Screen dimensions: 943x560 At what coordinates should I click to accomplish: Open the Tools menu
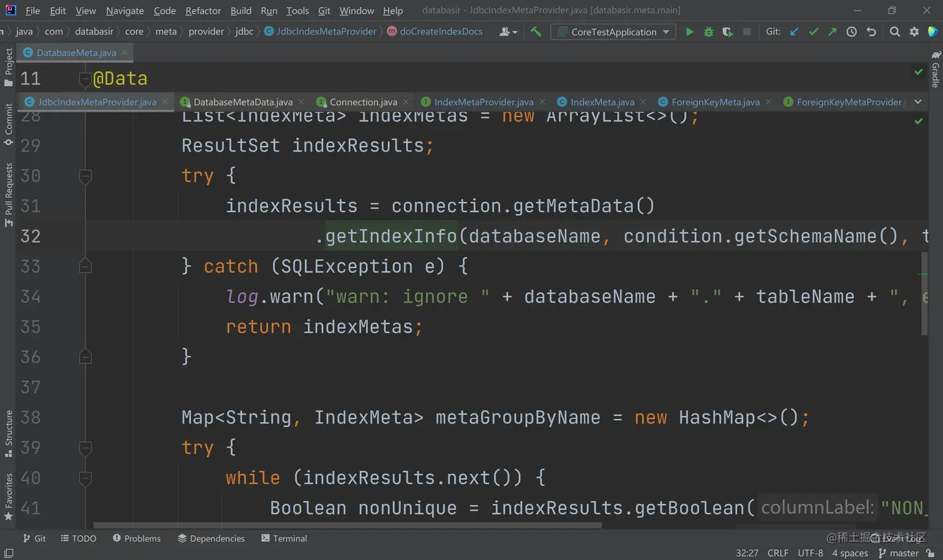point(297,11)
